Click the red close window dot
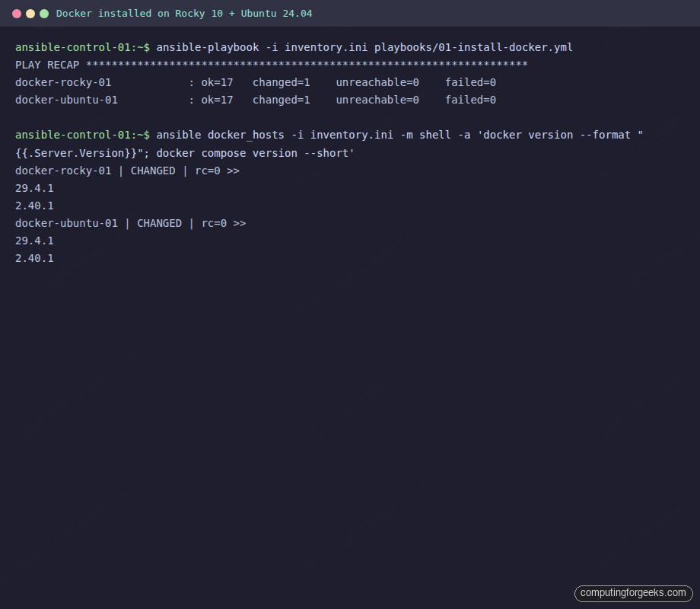This screenshot has height=609, width=700. (x=17, y=14)
